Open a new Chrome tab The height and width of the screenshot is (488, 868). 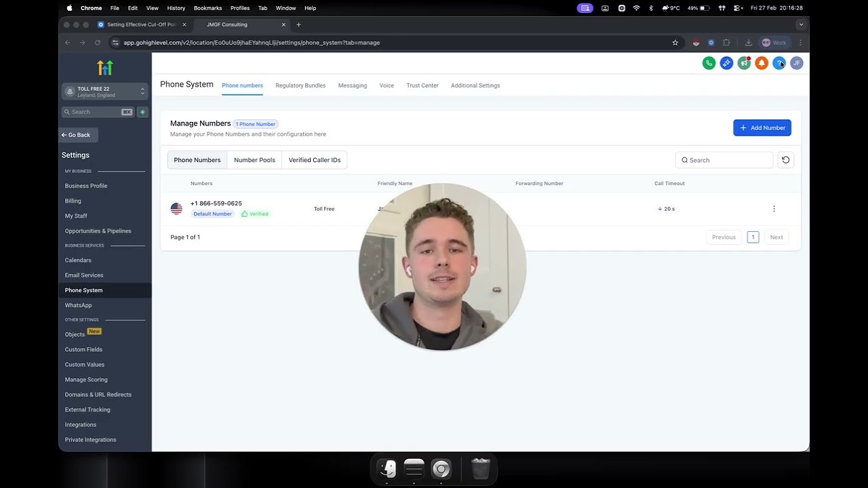[x=298, y=24]
